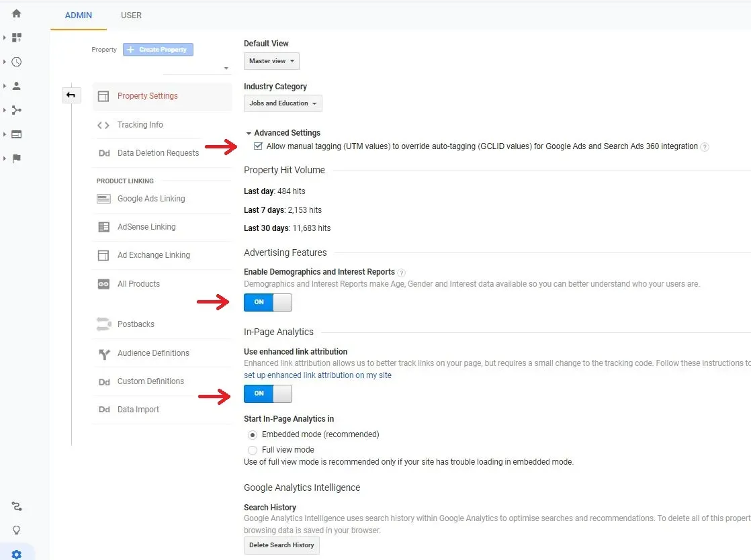The image size is (751, 560).
Task: Click the AdSense Linking icon
Action: [103, 227]
